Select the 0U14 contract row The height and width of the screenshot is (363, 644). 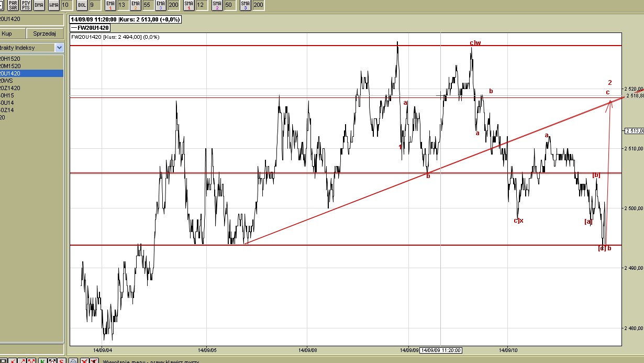(x=31, y=103)
